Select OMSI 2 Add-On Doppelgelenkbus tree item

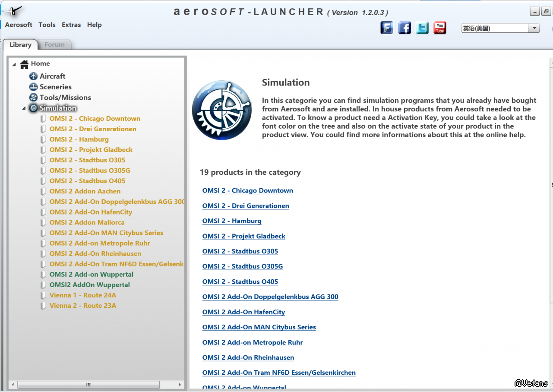click(117, 202)
